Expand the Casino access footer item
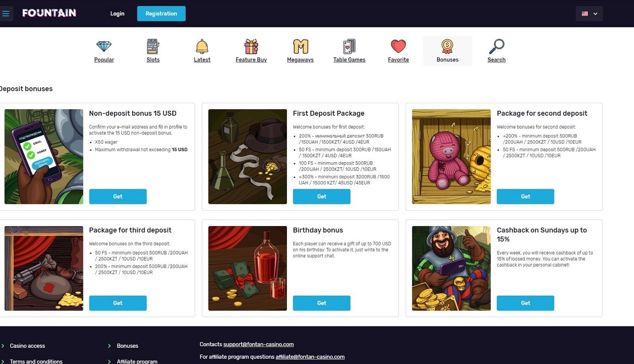Image resolution: width=634 pixels, height=364 pixels. point(27,346)
